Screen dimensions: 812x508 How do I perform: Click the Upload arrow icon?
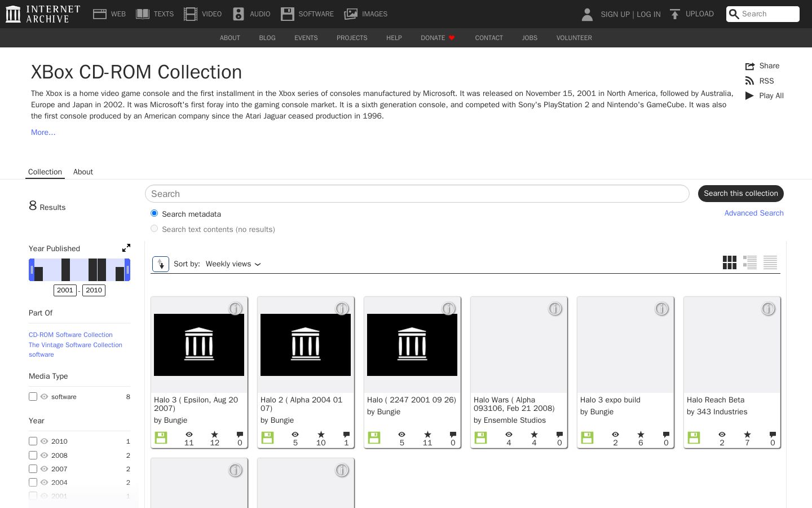[x=675, y=14]
